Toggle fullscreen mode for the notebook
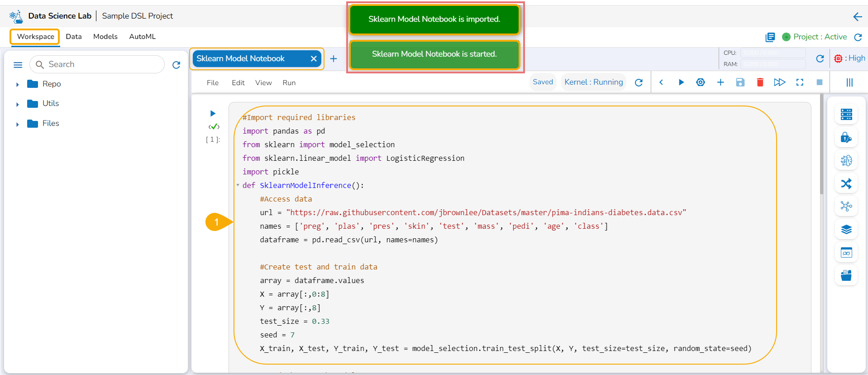Image resolution: width=868 pixels, height=375 pixels. pyautogui.click(x=800, y=82)
